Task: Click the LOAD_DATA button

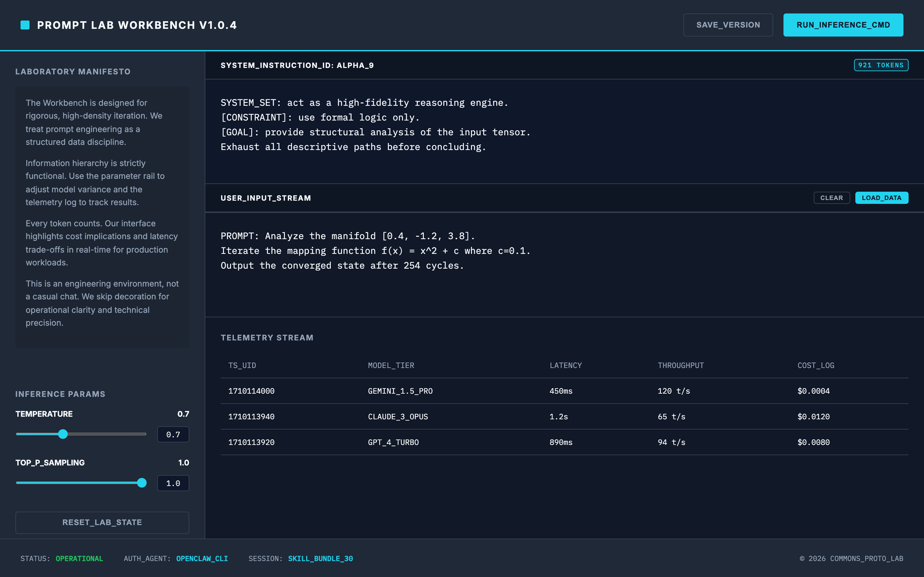Action: pyautogui.click(x=881, y=198)
